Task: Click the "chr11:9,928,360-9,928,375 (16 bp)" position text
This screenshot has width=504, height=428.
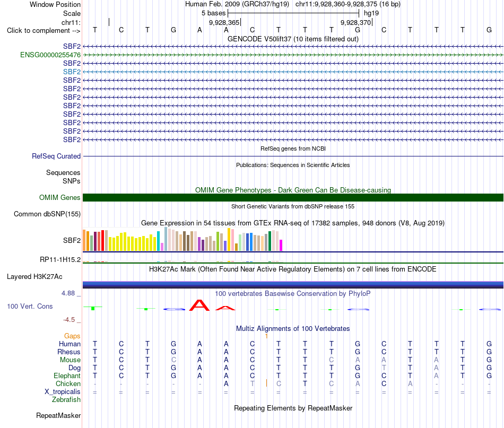Action: (x=348, y=4)
